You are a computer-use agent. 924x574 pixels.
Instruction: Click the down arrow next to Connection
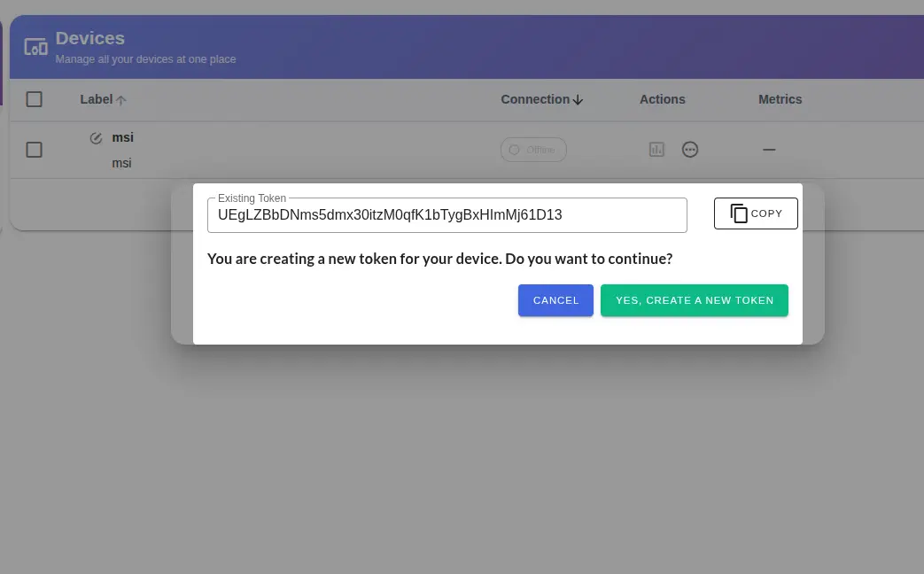[x=578, y=100]
